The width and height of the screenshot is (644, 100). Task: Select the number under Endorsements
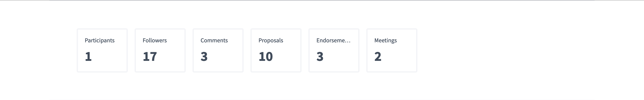[x=320, y=57]
